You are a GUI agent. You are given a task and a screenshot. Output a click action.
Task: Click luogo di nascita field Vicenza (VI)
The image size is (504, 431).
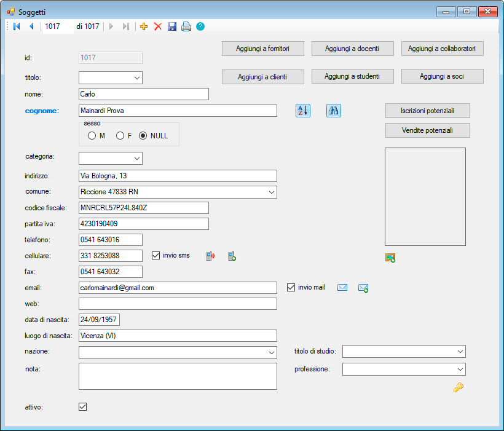(x=178, y=336)
